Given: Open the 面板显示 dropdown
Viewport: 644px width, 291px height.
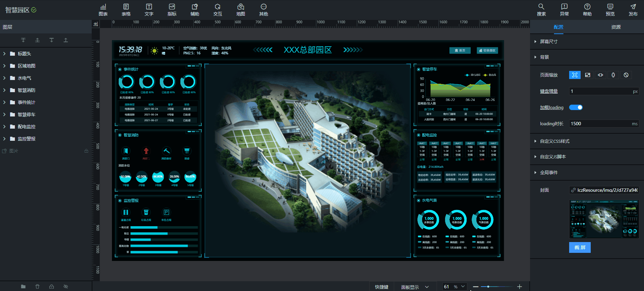Looking at the screenshot, I should click(415, 287).
